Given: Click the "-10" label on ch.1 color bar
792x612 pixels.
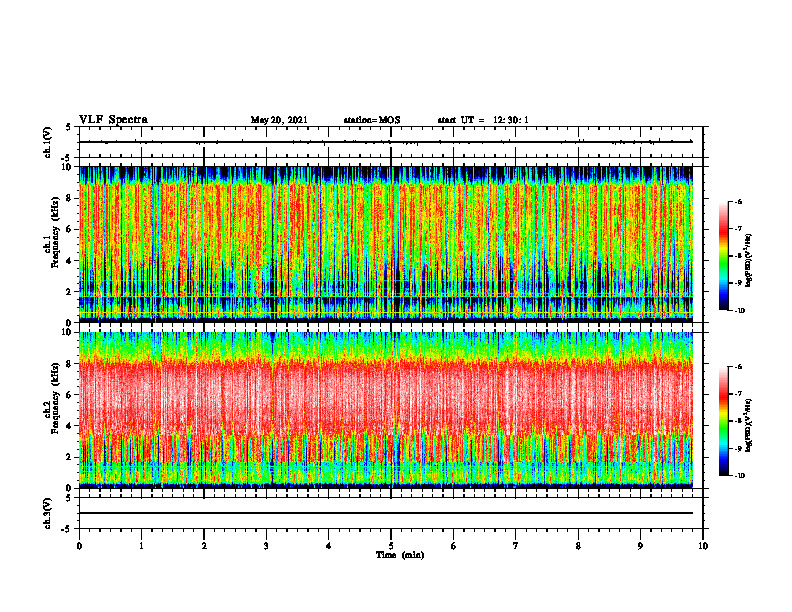Looking at the screenshot, I should pos(739,311).
